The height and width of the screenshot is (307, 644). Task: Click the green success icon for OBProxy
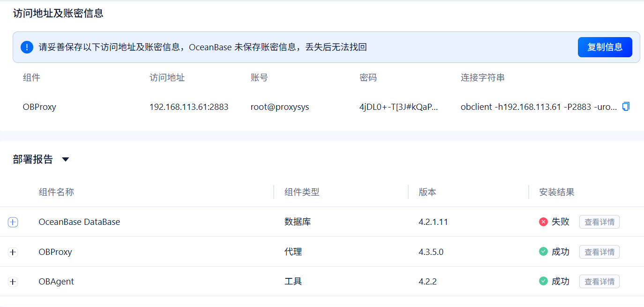click(543, 252)
